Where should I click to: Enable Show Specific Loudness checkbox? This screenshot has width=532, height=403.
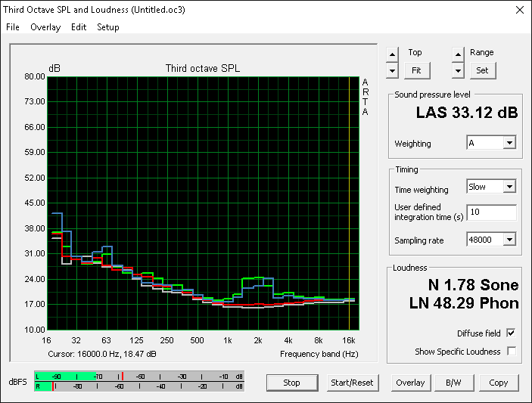click(512, 351)
